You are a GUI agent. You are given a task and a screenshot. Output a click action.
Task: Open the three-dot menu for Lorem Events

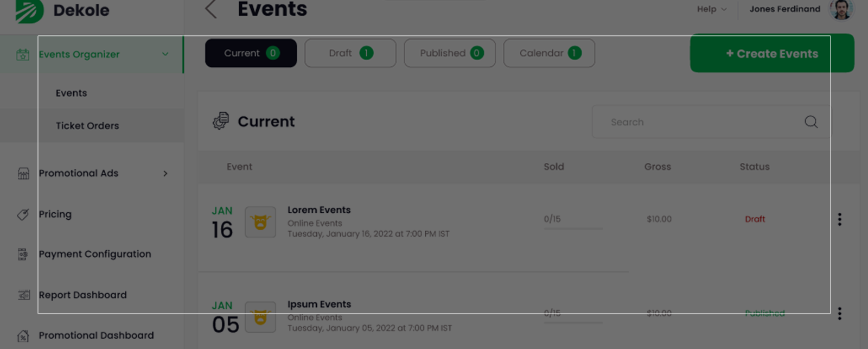point(839,219)
